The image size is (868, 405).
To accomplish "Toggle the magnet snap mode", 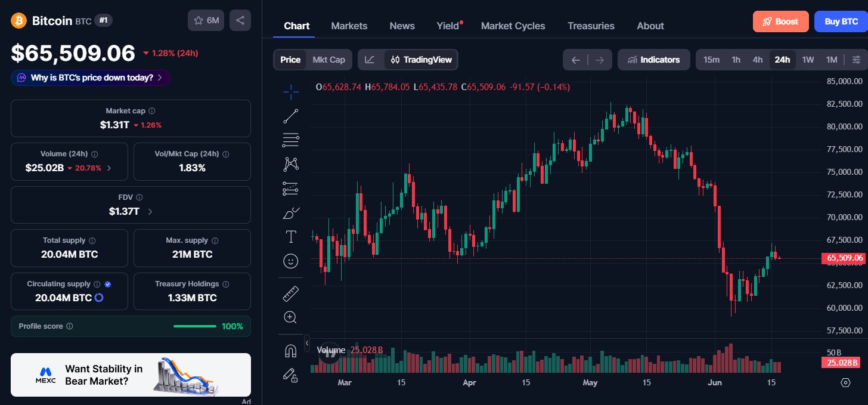I will click(x=291, y=351).
